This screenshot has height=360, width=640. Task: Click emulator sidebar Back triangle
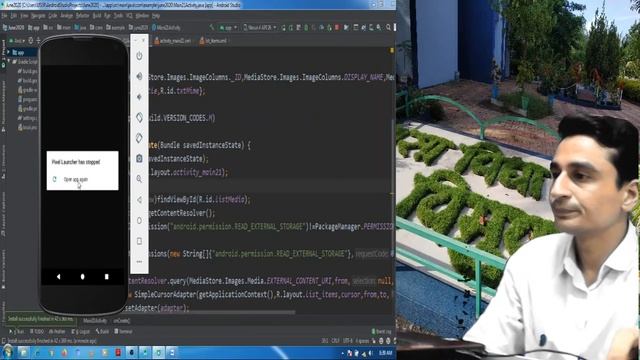(x=139, y=200)
